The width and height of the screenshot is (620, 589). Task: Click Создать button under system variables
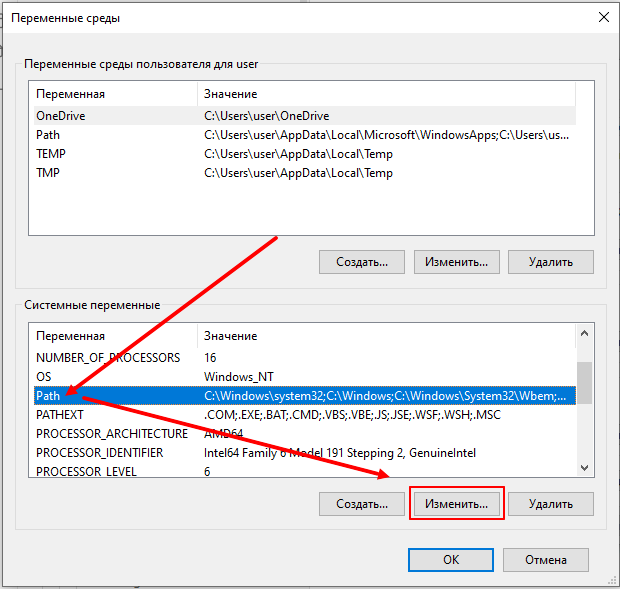tap(361, 504)
